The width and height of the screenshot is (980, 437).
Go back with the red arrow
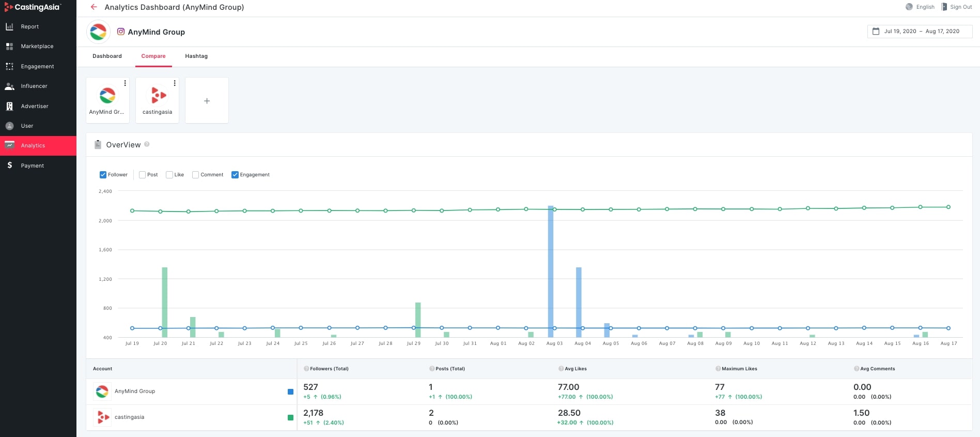click(x=94, y=7)
